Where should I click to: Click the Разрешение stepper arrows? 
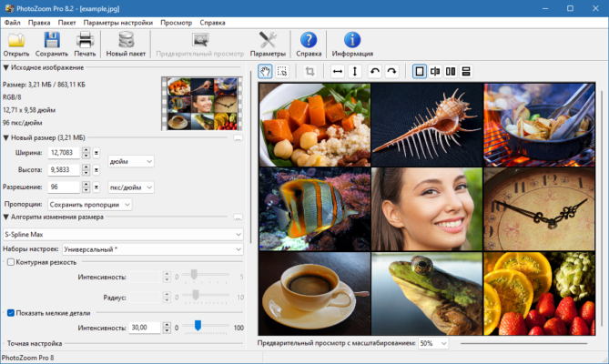click(86, 187)
